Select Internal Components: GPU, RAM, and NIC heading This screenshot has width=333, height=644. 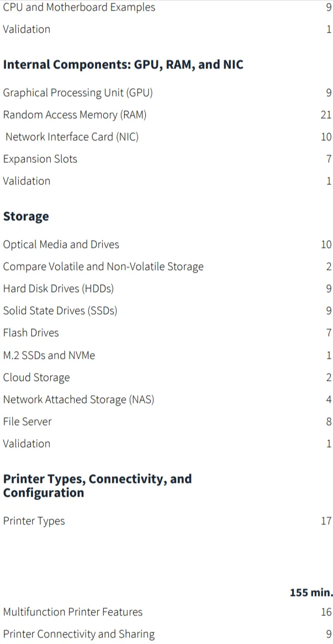(x=123, y=65)
